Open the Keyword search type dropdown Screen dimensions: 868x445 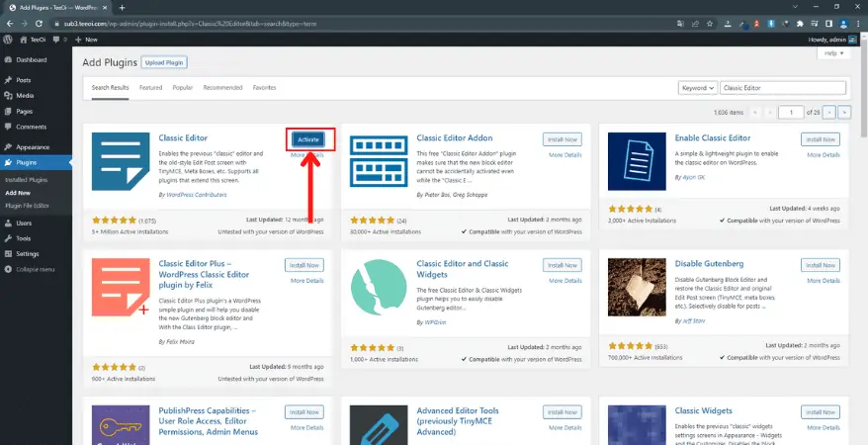tap(698, 88)
